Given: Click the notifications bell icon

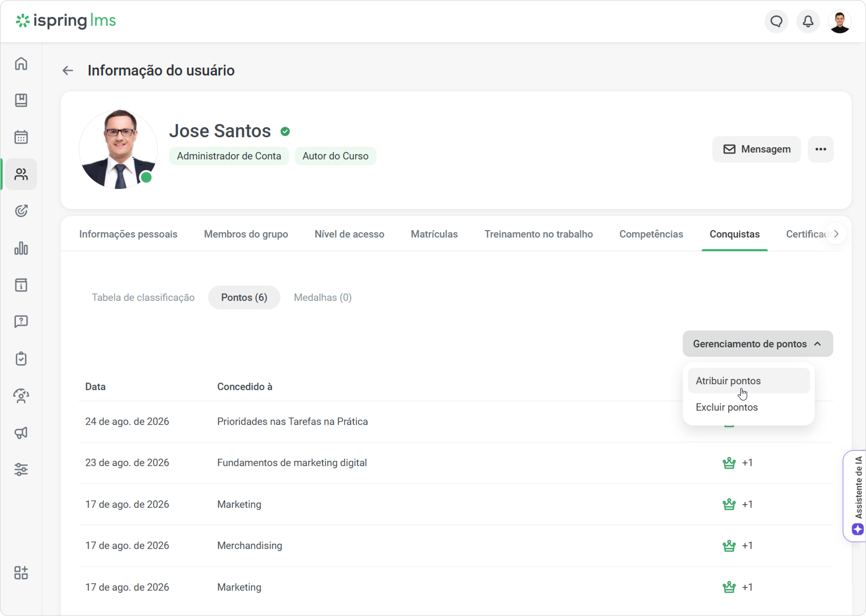Looking at the screenshot, I should coord(808,21).
